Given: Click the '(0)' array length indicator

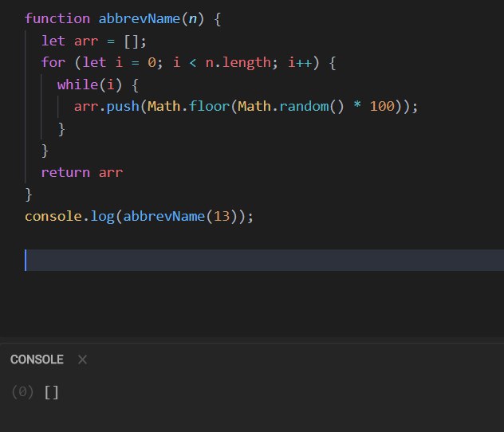Looking at the screenshot, I should (22, 392).
